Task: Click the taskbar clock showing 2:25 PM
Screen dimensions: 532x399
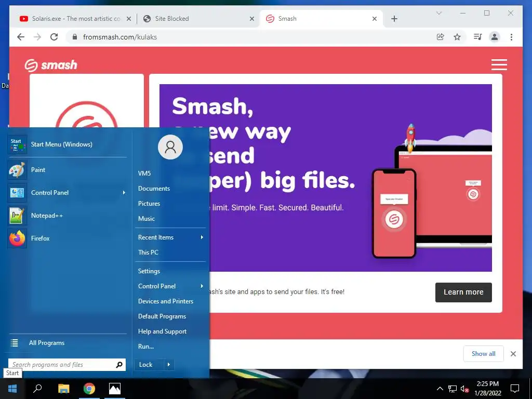Action: tap(487, 389)
